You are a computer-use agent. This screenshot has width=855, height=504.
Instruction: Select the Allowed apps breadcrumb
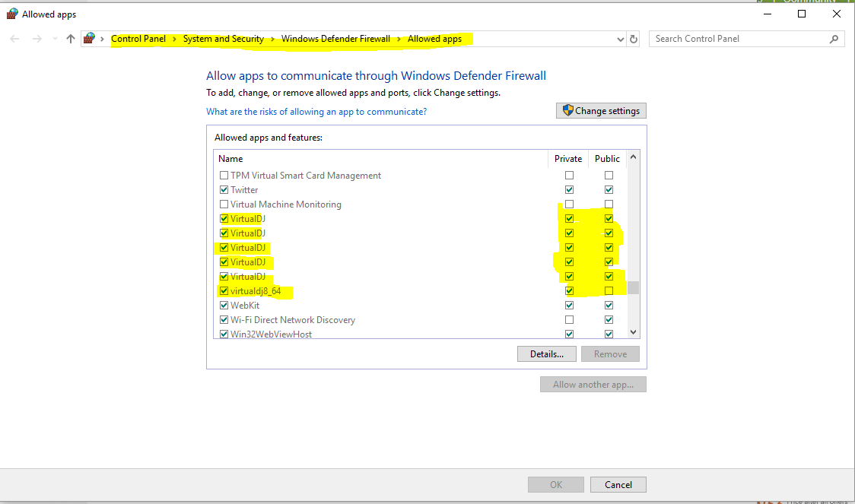pos(434,39)
